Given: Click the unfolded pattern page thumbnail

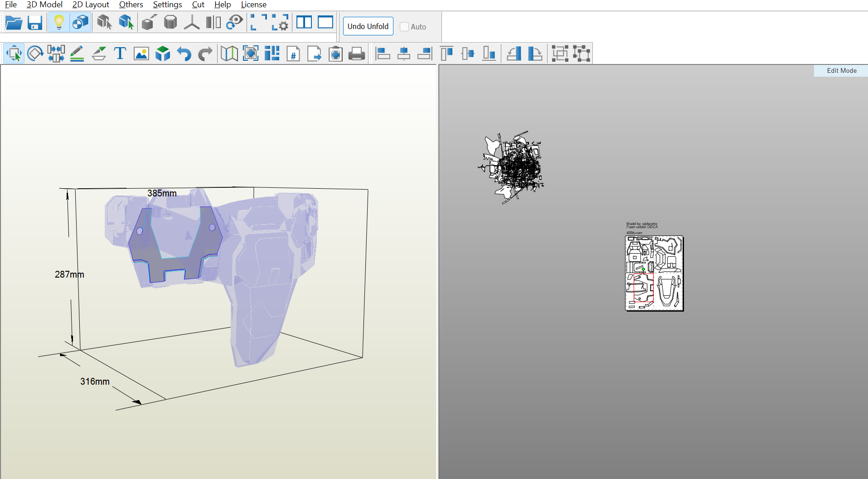Looking at the screenshot, I should click(x=654, y=273).
